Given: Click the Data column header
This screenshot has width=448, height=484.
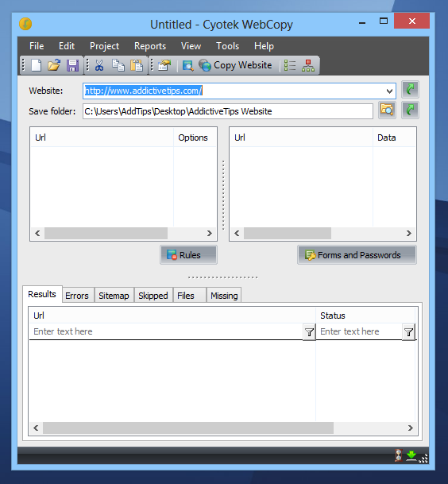Looking at the screenshot, I should tap(394, 137).
